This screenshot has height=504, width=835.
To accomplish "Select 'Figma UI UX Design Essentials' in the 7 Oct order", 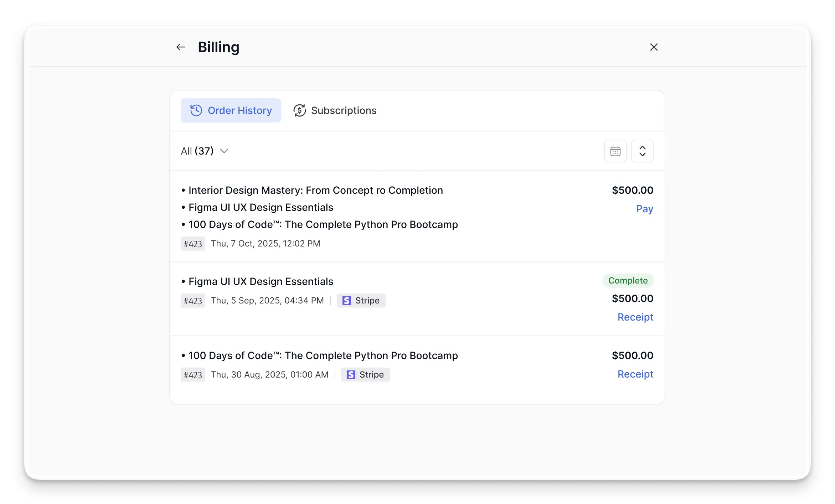I will click(261, 207).
